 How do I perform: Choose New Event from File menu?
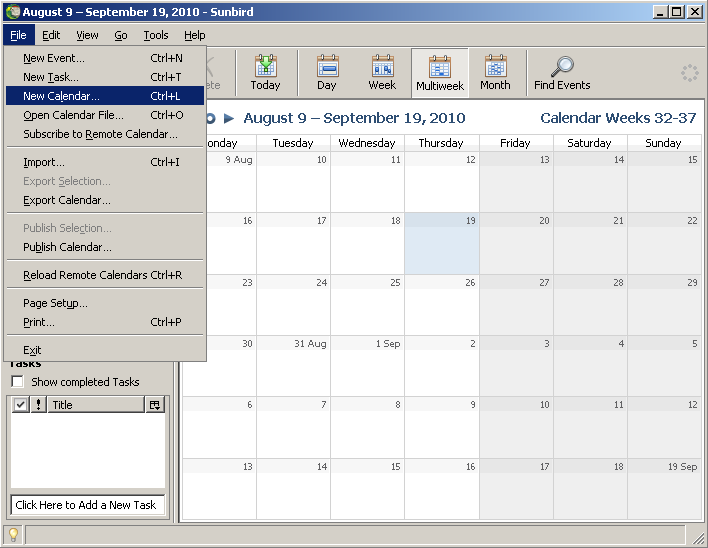[105, 58]
